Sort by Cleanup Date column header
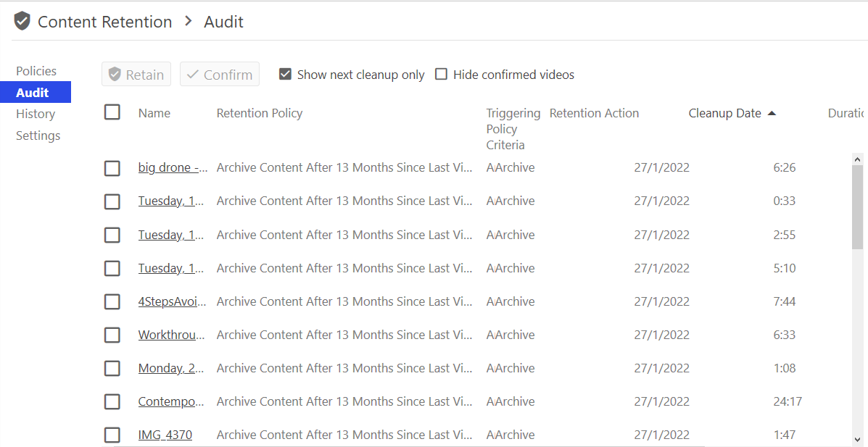The image size is (868, 447). (724, 113)
